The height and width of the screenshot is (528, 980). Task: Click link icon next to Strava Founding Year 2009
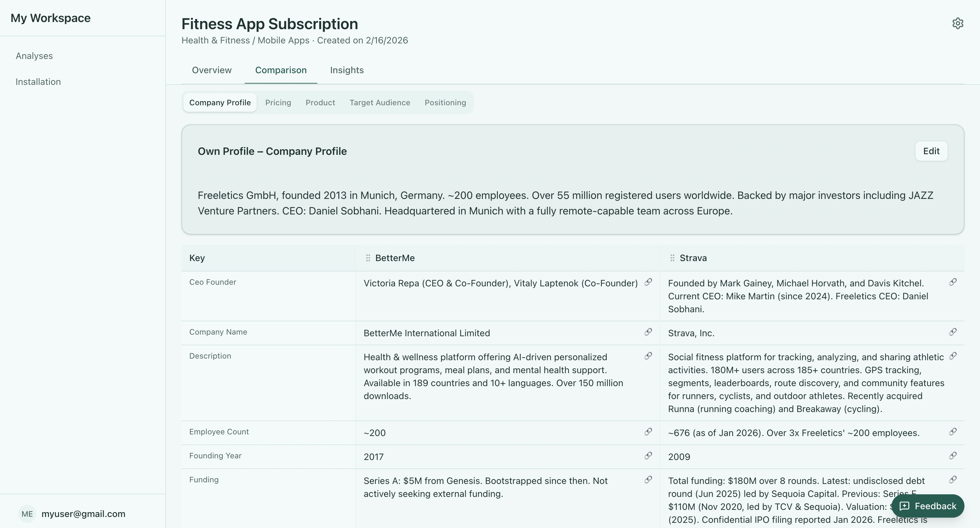pyautogui.click(x=952, y=455)
